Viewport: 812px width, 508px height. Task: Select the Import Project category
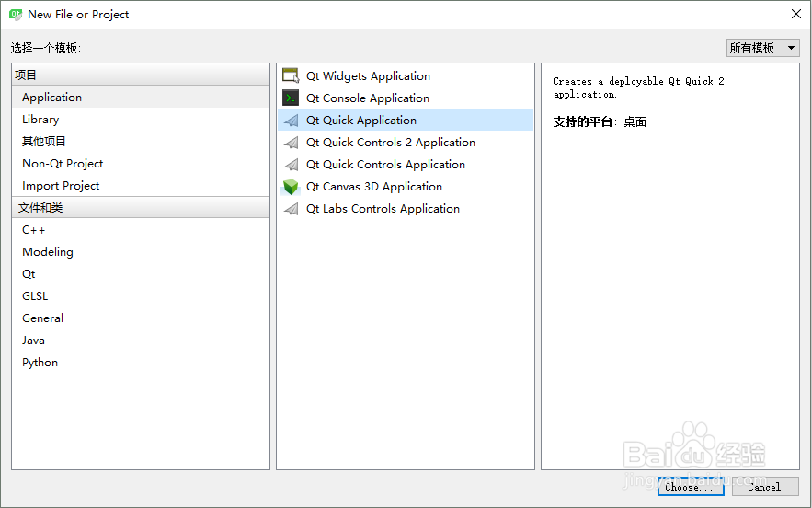tap(141, 186)
